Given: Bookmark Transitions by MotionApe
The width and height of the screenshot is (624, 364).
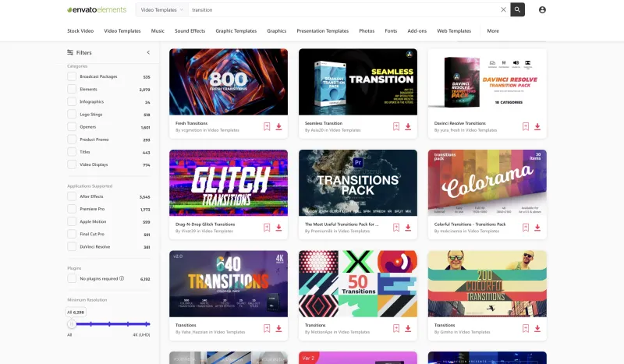Looking at the screenshot, I should [396, 329].
